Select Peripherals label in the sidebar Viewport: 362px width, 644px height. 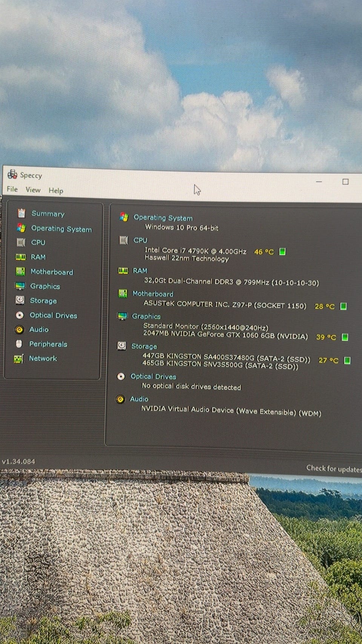click(48, 344)
